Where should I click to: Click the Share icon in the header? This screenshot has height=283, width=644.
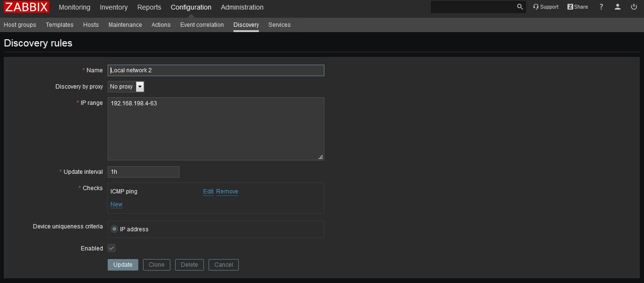pyautogui.click(x=577, y=7)
